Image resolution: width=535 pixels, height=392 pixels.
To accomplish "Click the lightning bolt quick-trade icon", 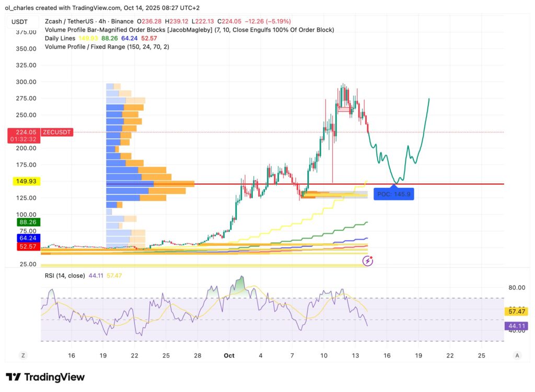I will (368, 260).
